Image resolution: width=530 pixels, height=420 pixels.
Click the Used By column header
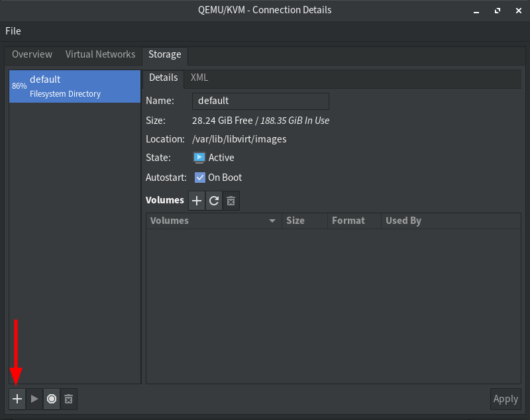[x=403, y=221]
